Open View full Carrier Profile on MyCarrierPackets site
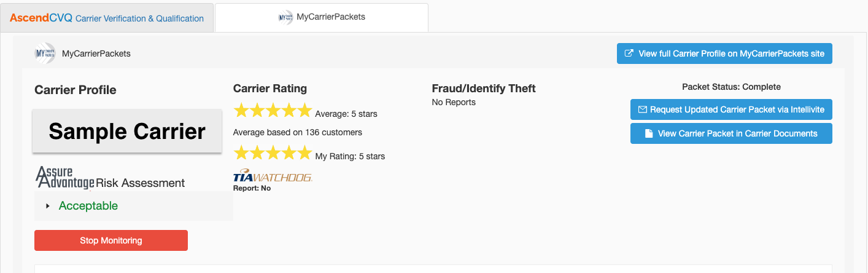 (724, 53)
